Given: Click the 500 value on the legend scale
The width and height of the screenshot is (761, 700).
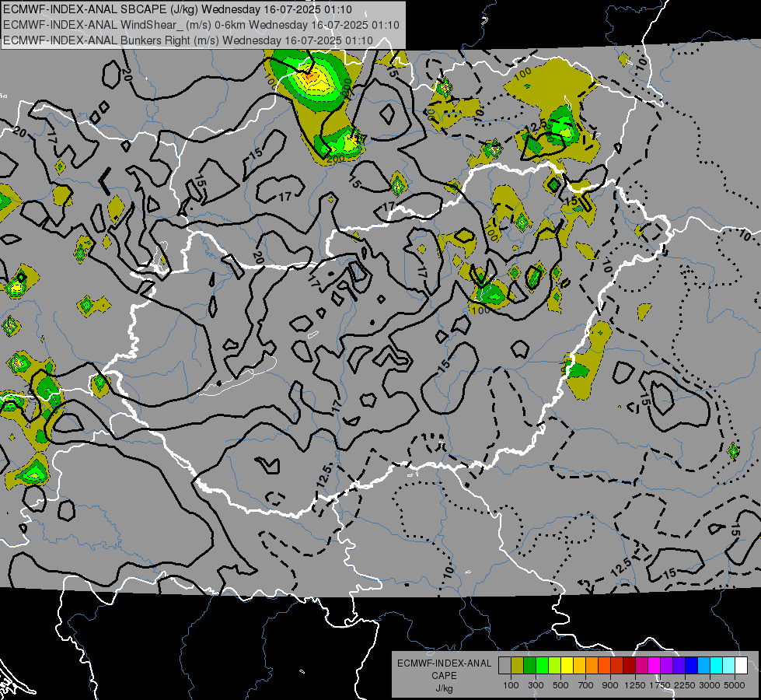Looking at the screenshot, I should point(560,685).
